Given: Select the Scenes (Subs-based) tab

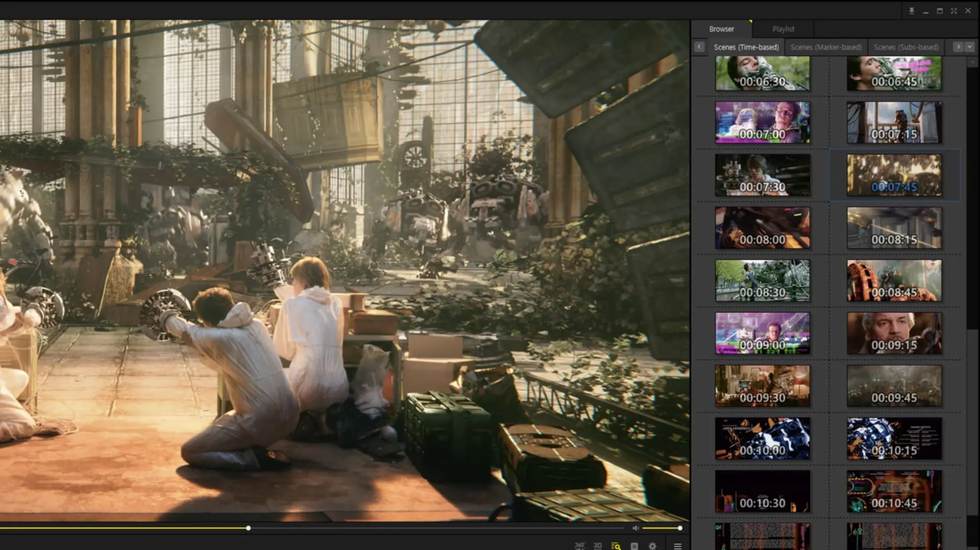Looking at the screenshot, I should (x=906, y=47).
